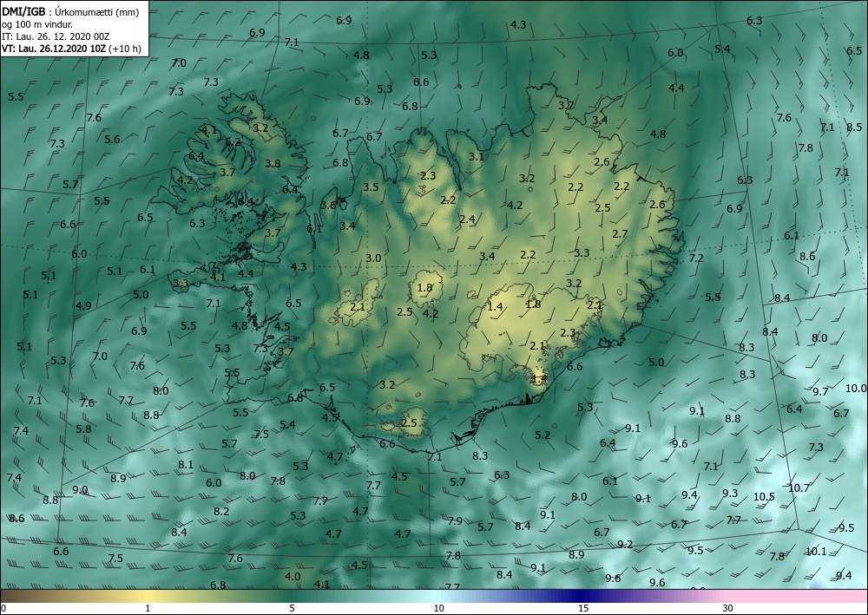Image resolution: width=868 pixels, height=615 pixels.
Task: Click the '30' label on the color scale
Action: [728, 609]
